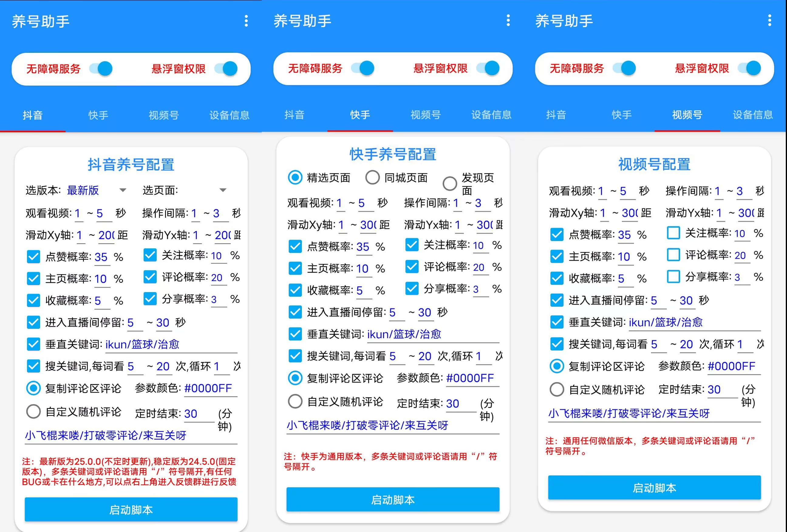This screenshot has height=532, width=787.
Task: Open three-dot menu in Kuaishou panel
Action: point(508,20)
